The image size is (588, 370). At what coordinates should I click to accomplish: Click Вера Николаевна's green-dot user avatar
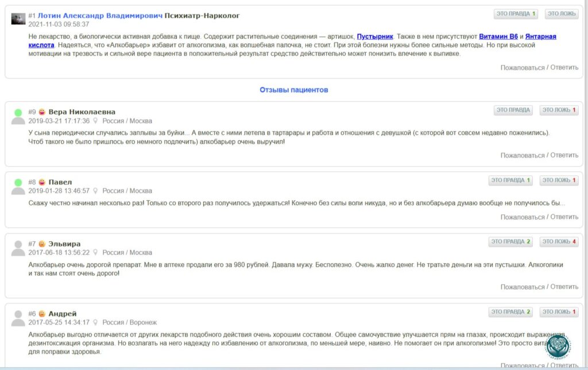pyautogui.click(x=18, y=116)
